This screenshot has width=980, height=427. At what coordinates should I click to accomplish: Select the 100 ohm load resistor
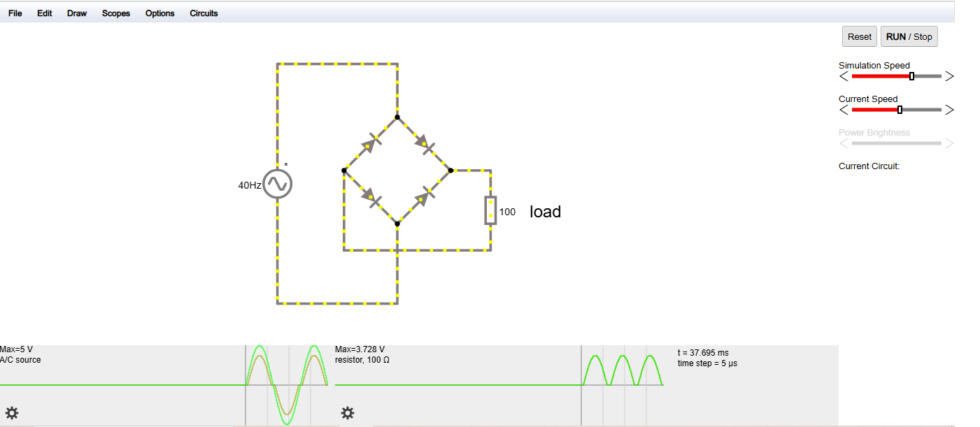click(x=491, y=210)
